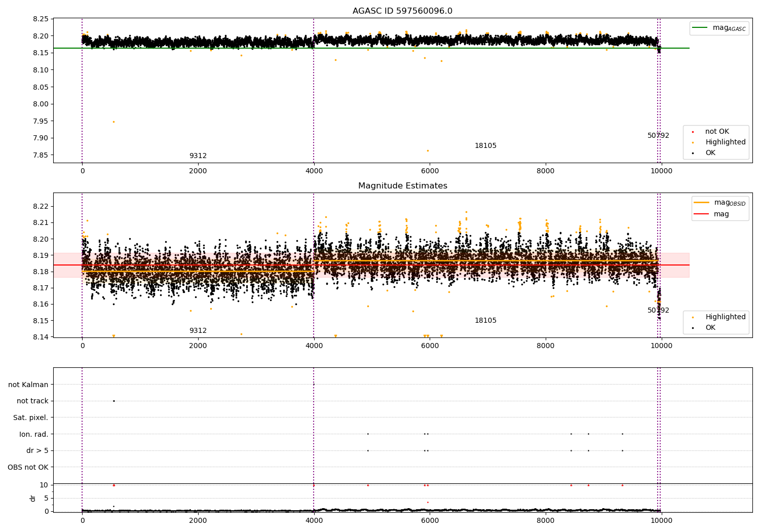Click obsid label 18105 in middle plot

[x=485, y=321]
